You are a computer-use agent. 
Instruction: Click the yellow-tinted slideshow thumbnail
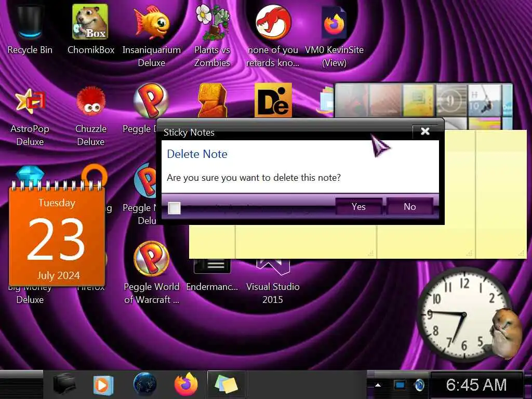(418, 100)
